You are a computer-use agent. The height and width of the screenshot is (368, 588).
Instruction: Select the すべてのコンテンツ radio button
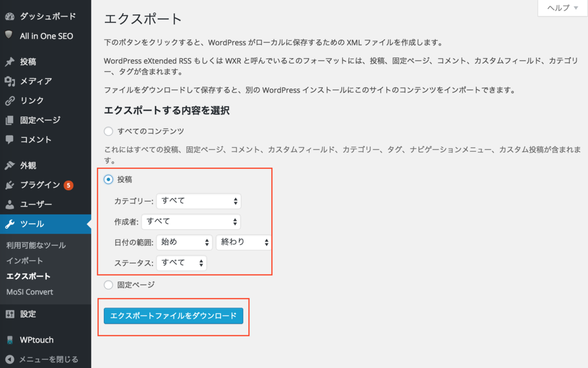109,131
